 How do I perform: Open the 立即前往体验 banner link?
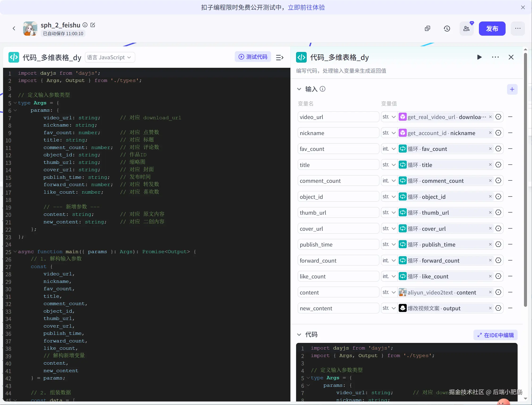coord(306,8)
